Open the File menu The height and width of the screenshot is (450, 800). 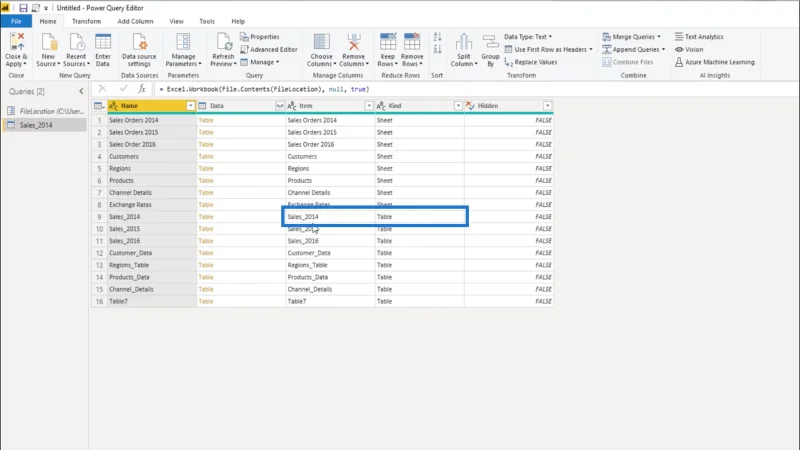pos(16,21)
